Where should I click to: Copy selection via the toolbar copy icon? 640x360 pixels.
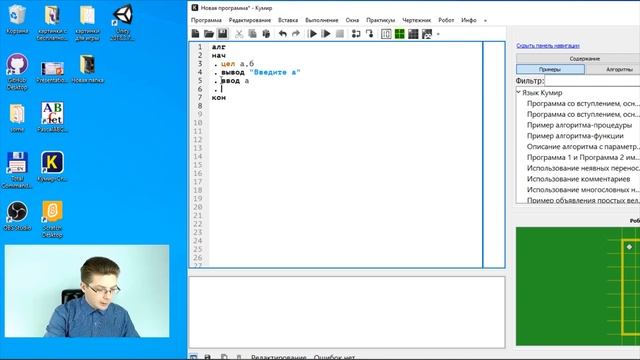[252, 34]
